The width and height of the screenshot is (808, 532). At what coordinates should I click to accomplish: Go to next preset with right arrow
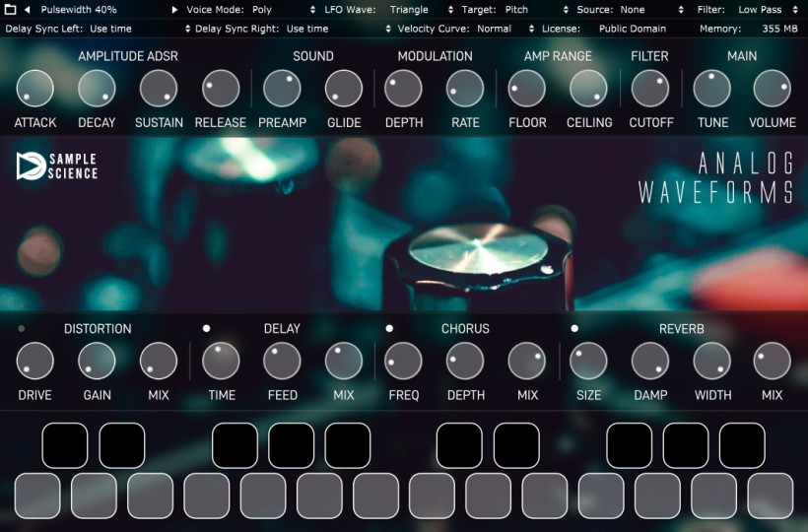click(174, 9)
